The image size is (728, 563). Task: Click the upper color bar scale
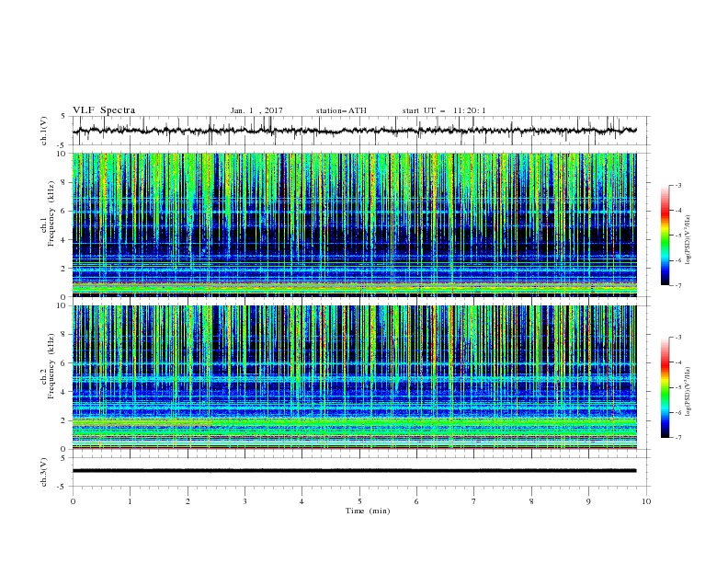click(x=665, y=236)
